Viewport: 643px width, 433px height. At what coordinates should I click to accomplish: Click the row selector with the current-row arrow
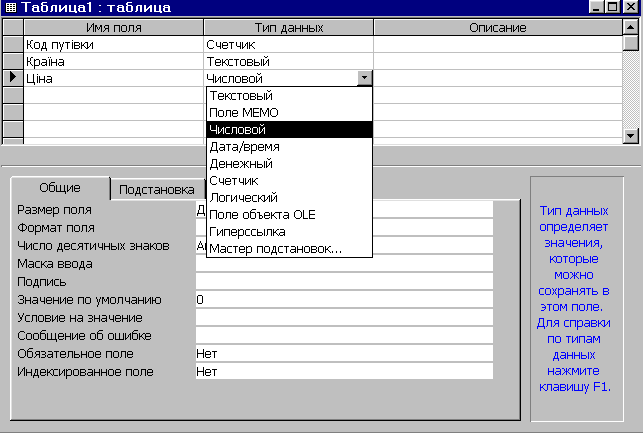pos(13,78)
